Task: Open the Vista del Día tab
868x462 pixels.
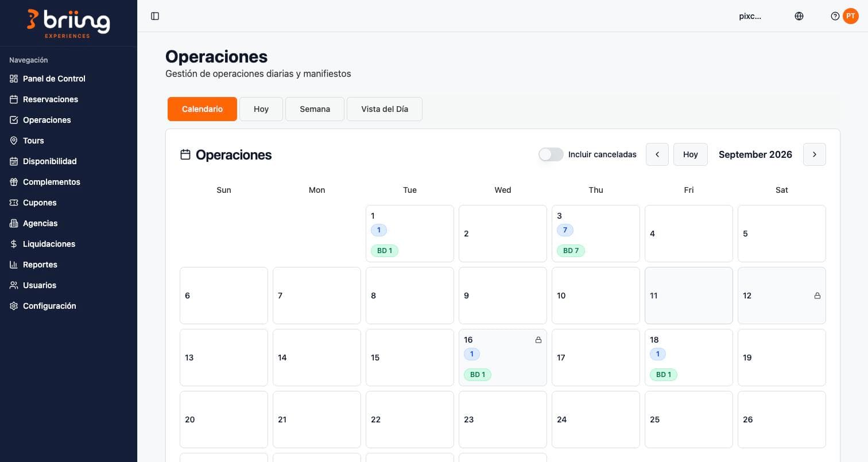Action: point(385,109)
